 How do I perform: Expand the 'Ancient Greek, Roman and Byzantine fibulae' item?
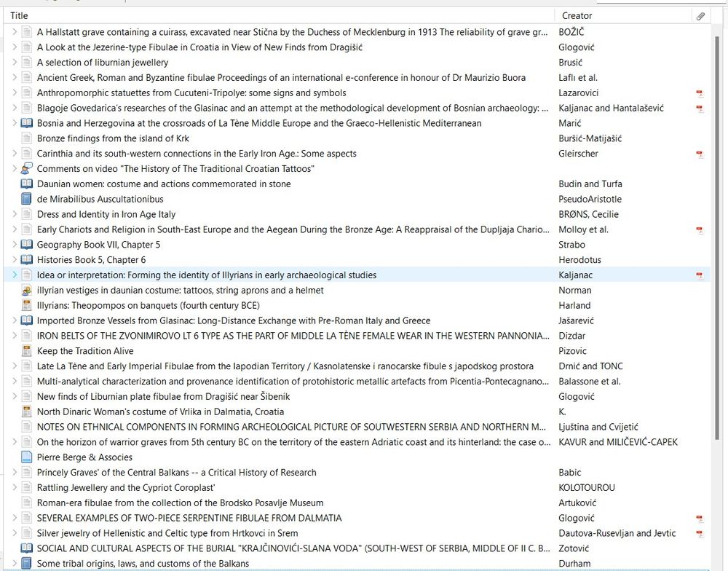tap(15, 78)
